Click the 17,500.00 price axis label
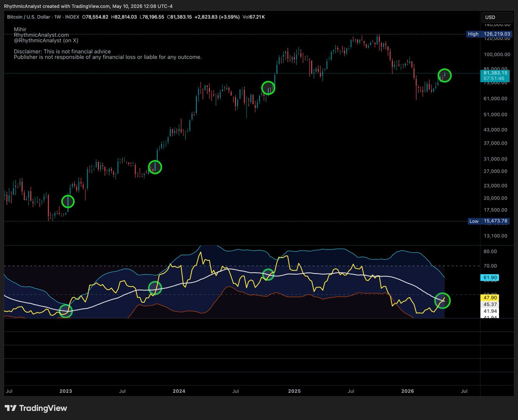 pos(496,210)
